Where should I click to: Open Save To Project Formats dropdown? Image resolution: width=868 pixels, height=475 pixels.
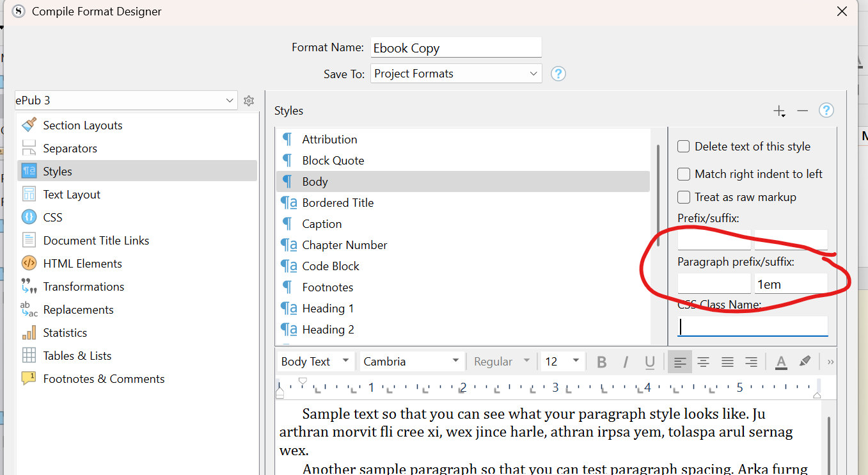456,74
